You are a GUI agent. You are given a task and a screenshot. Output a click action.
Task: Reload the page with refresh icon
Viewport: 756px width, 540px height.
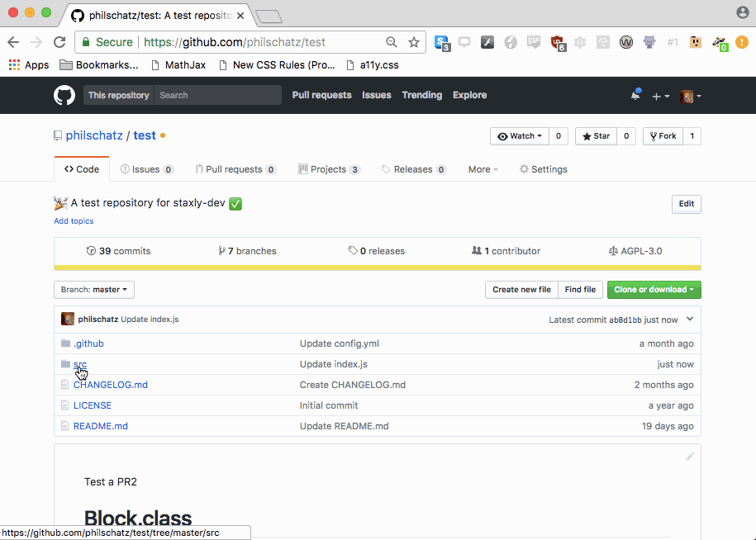point(59,42)
